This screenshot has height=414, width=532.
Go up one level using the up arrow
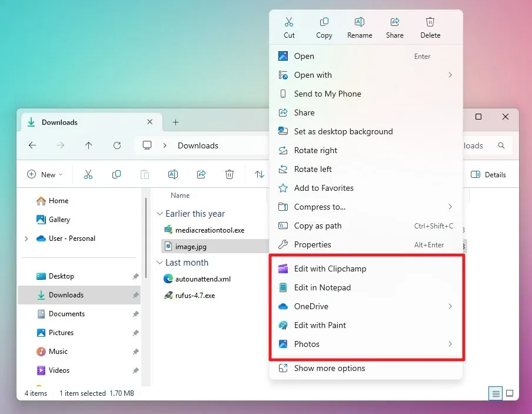[x=89, y=145]
